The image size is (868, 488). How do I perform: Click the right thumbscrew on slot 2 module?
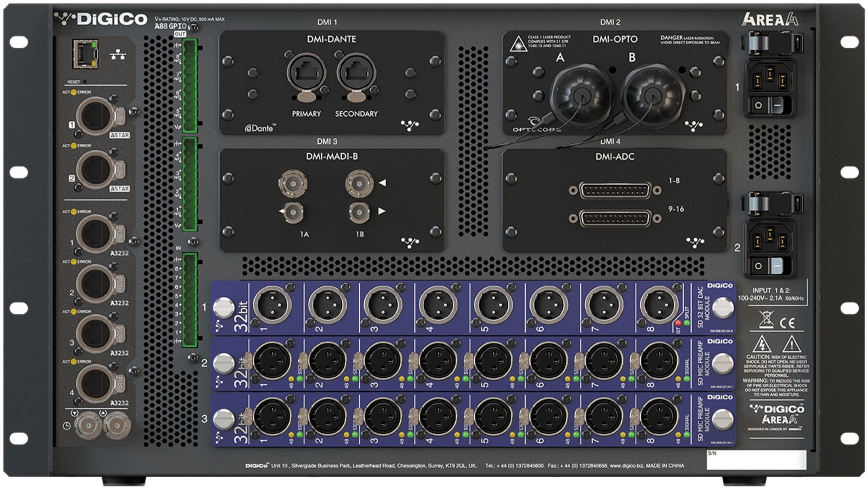point(722,363)
